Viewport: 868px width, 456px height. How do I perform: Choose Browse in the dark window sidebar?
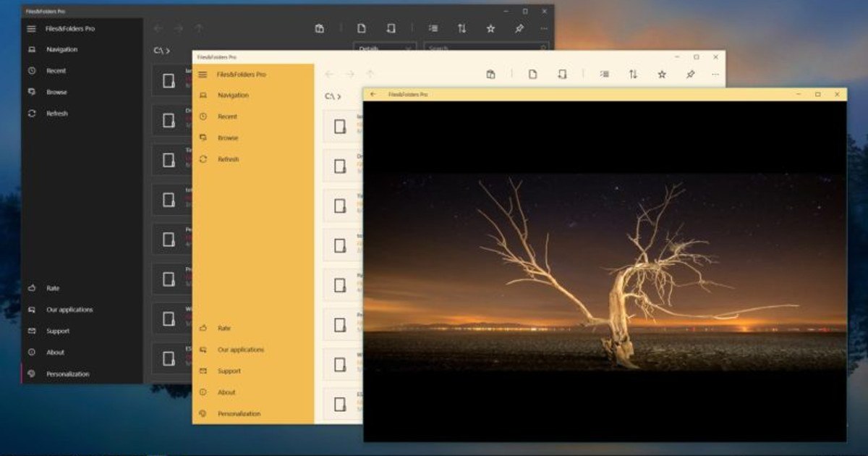82,93
